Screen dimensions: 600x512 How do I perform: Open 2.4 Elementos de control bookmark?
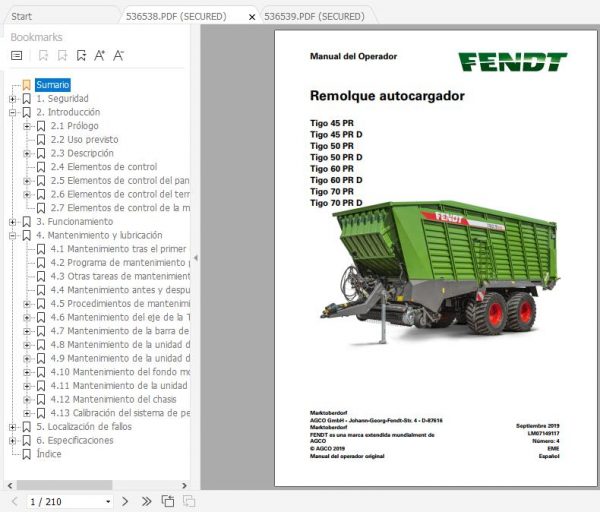tap(104, 167)
